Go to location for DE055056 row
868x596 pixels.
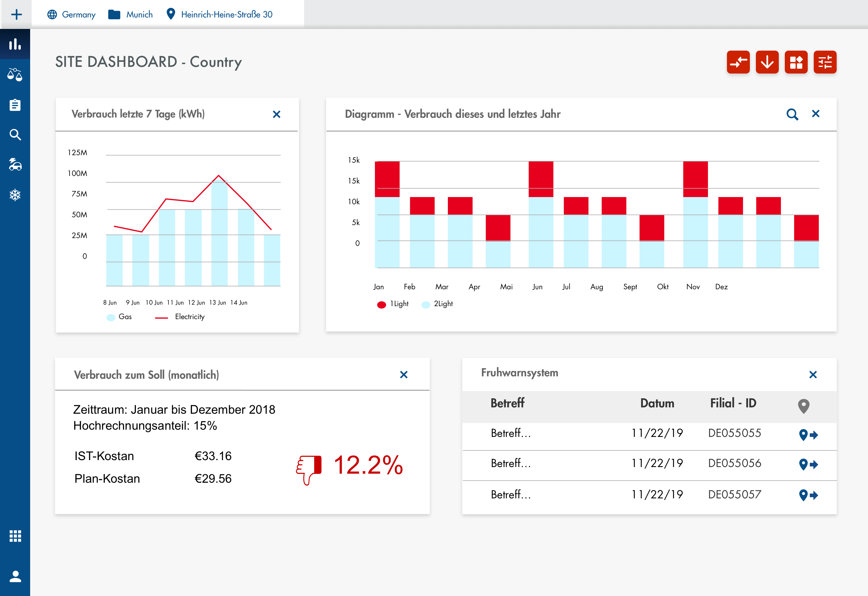pyautogui.click(x=808, y=465)
